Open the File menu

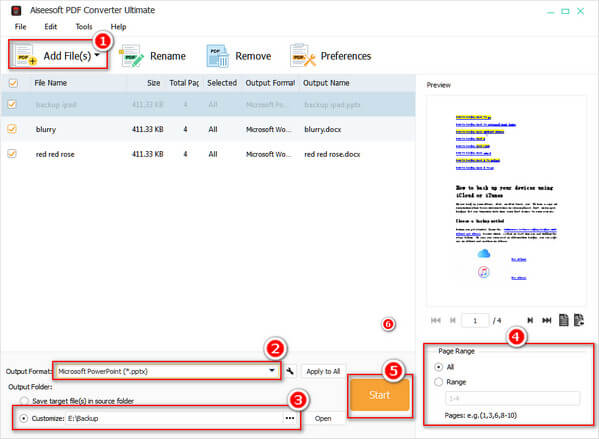click(20, 27)
